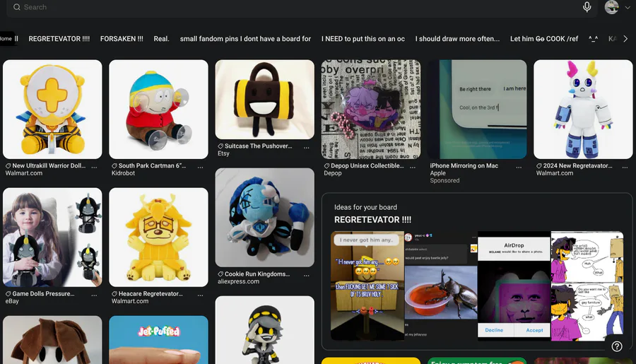This screenshot has width=636, height=364.
Task: Open small fandom pins board tab
Action: 245,39
